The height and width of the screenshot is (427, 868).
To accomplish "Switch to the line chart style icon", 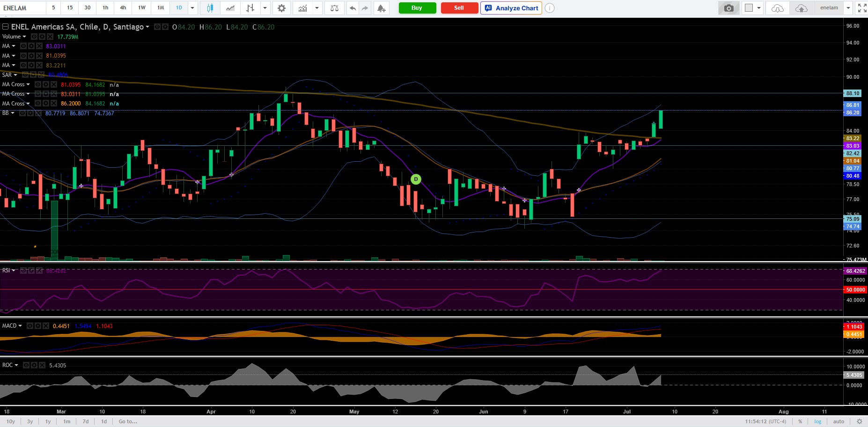I will tap(230, 8).
